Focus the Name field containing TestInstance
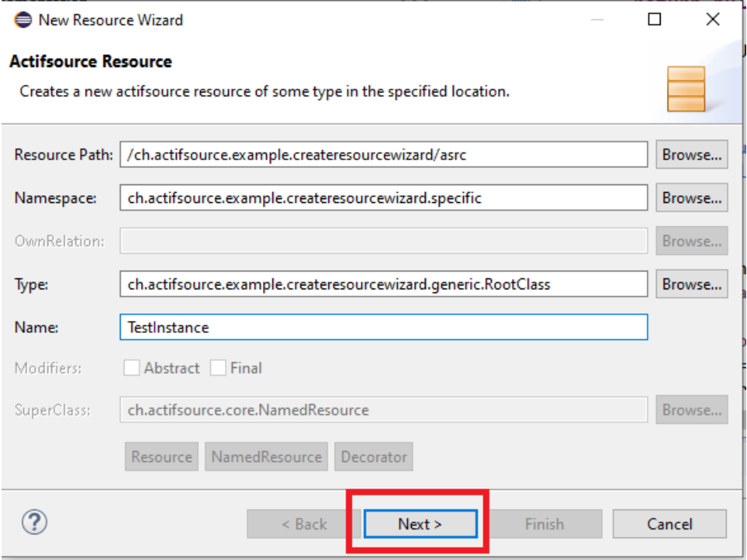Screen dimensions: 747x560 (383, 327)
